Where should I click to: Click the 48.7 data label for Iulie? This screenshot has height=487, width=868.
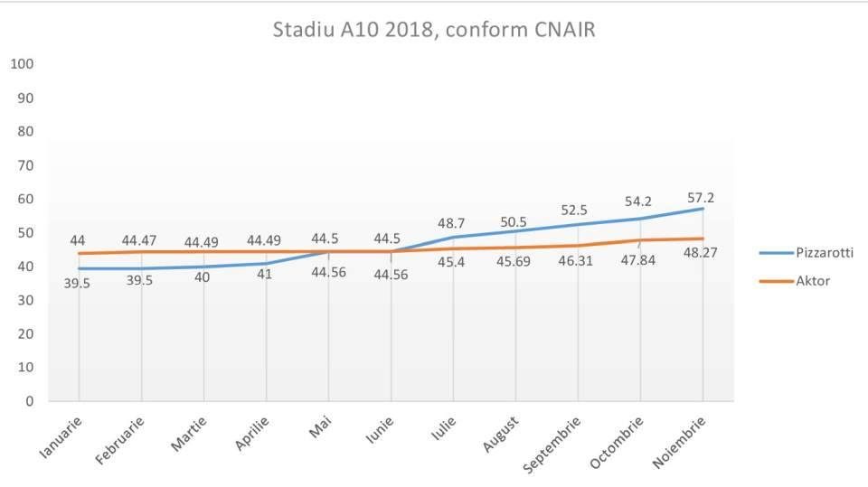click(x=451, y=223)
